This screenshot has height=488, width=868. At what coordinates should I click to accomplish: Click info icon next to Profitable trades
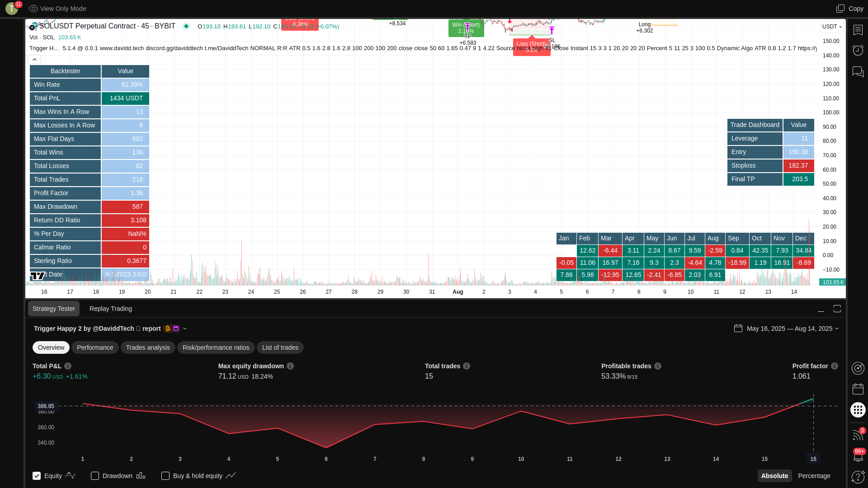(x=658, y=366)
